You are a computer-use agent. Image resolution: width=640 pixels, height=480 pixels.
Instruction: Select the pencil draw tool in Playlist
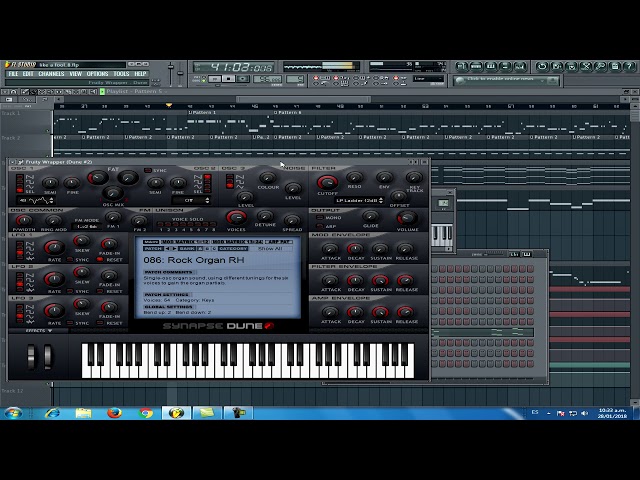click(x=25, y=92)
